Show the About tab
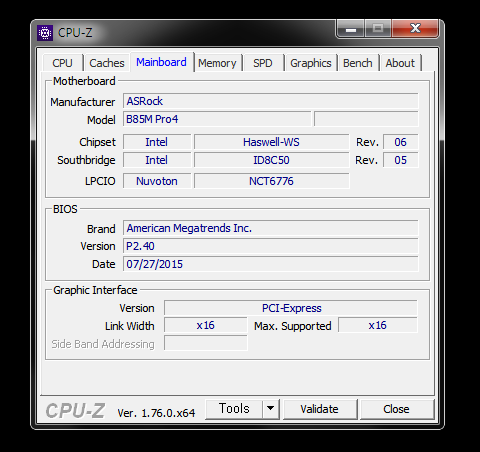 point(400,63)
